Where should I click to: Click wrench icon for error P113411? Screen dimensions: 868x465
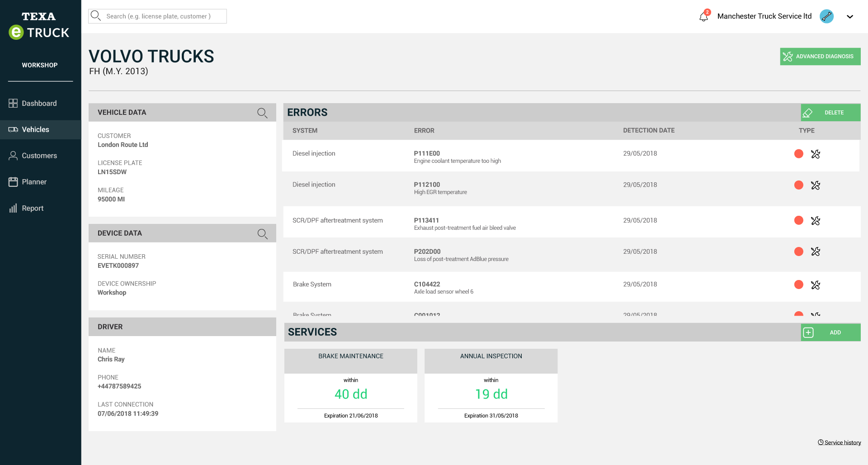816,221
